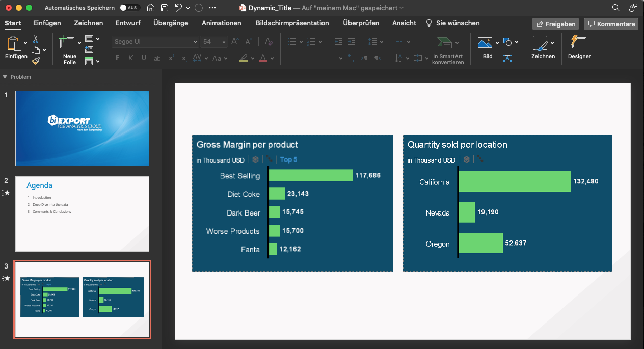The image size is (644, 349).
Task: Click left-to-right text direction icon
Action: point(365,58)
